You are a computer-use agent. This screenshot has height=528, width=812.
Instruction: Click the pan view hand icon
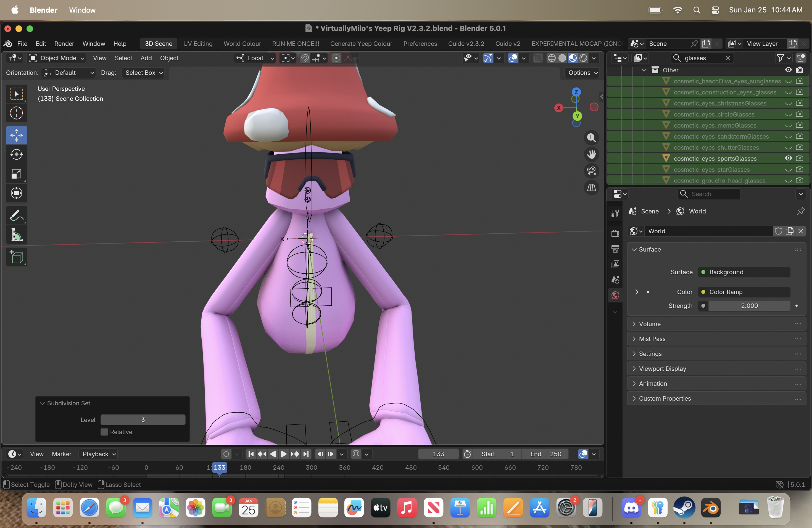[591, 154]
